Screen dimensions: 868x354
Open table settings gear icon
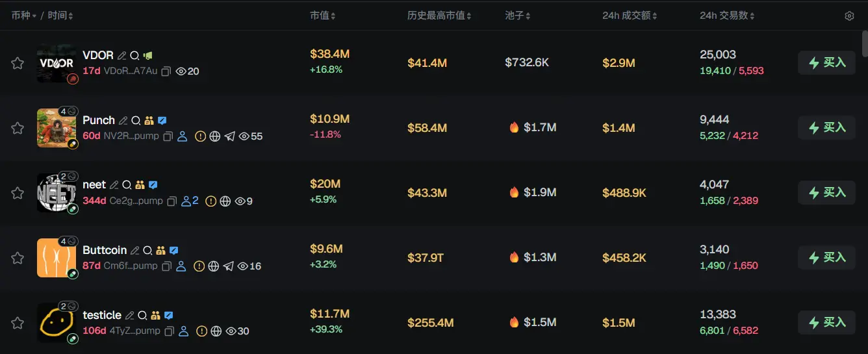tap(849, 16)
